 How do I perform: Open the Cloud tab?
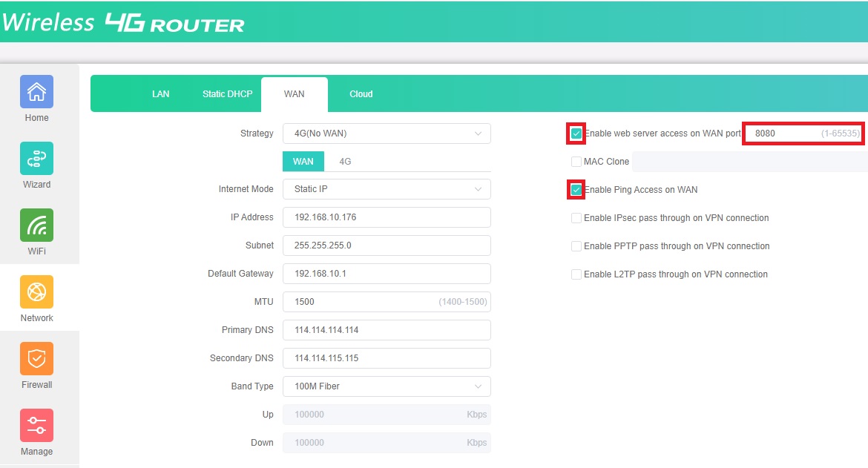361,94
